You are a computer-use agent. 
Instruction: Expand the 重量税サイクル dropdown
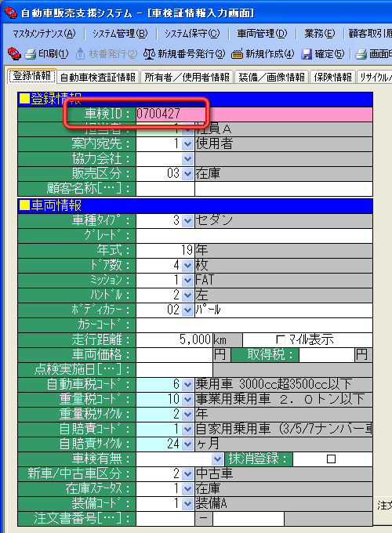(x=187, y=415)
